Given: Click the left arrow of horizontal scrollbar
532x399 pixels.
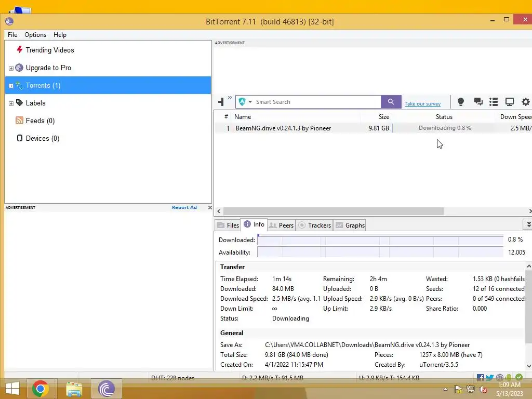Looking at the screenshot, I should (219, 211).
